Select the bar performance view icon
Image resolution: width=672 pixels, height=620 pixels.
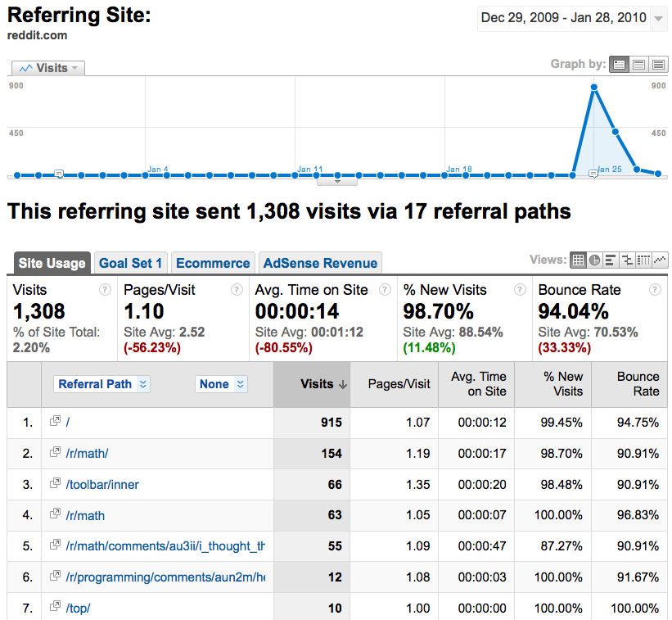click(x=611, y=260)
